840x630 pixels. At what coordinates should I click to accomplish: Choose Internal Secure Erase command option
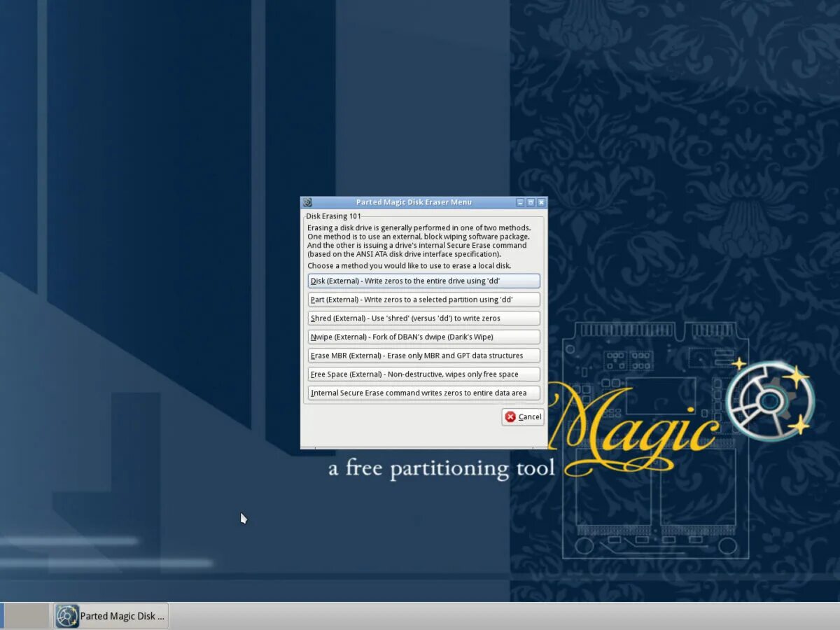click(x=423, y=393)
